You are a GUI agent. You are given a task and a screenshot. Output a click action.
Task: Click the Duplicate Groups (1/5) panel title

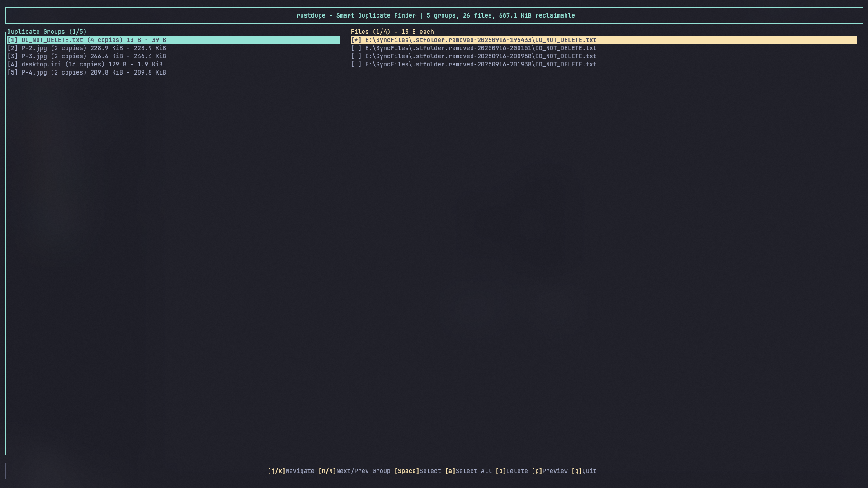click(x=47, y=32)
